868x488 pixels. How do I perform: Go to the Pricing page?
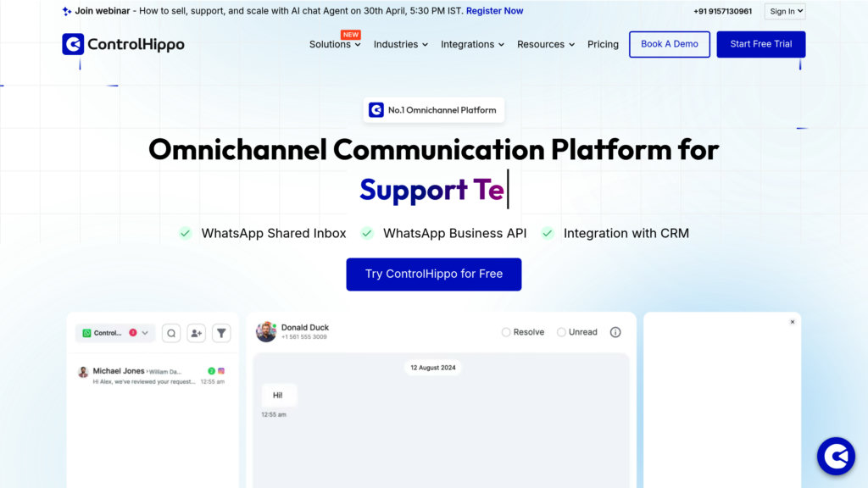click(603, 45)
